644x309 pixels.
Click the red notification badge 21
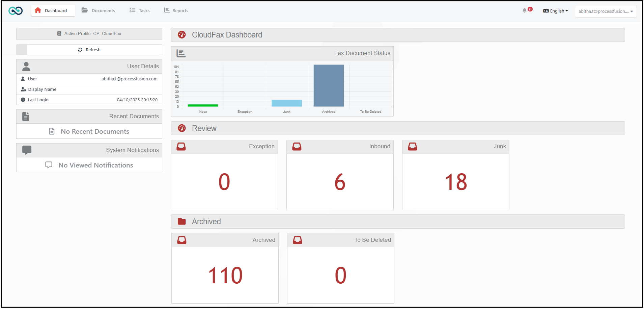click(530, 9)
